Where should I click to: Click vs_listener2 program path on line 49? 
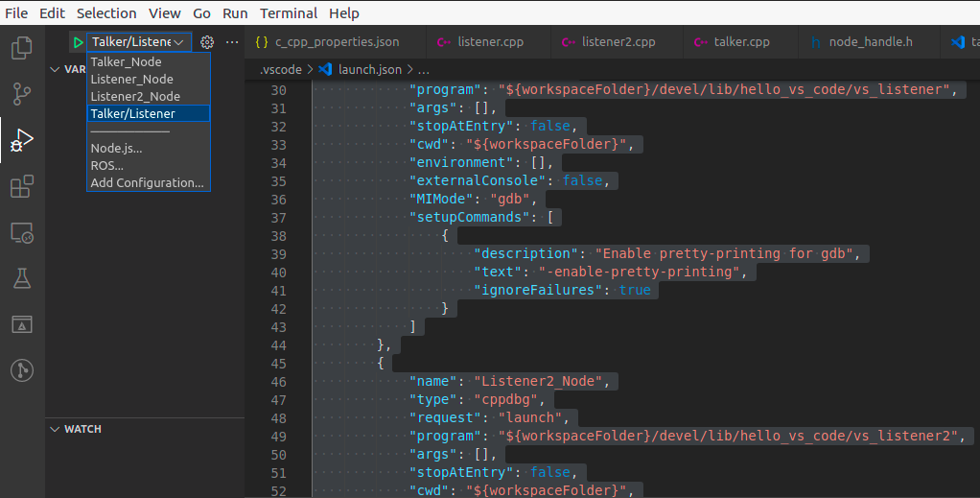[x=728, y=436]
